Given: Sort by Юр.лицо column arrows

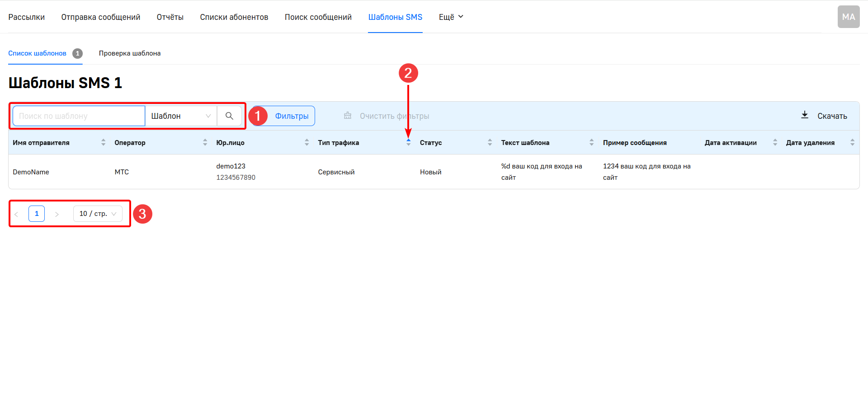Looking at the screenshot, I should point(307,143).
